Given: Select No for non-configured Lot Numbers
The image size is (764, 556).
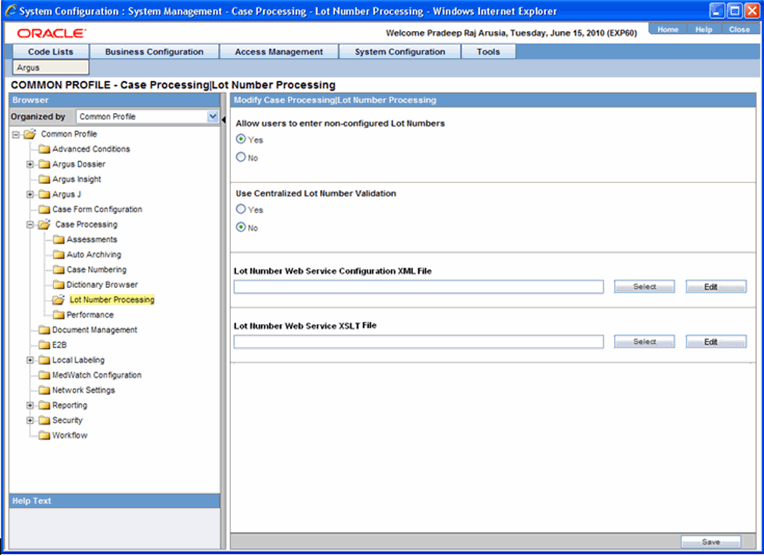Looking at the screenshot, I should coord(241,157).
